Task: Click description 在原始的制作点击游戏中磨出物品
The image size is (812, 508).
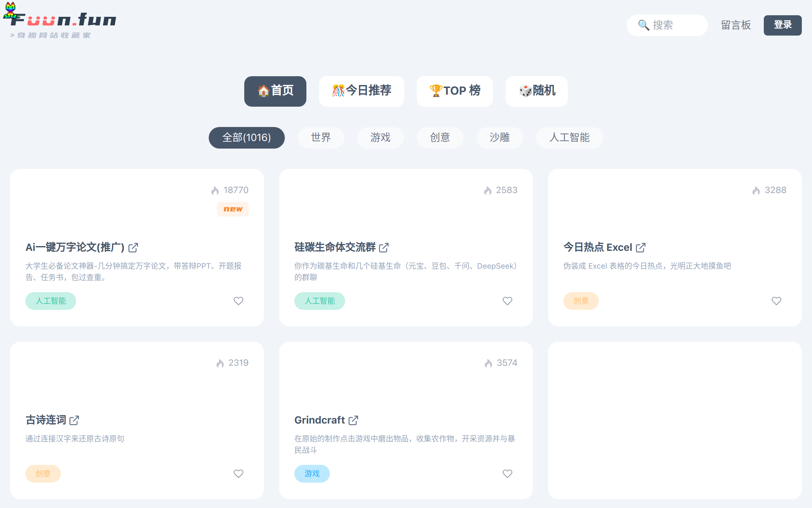Action: point(405,444)
